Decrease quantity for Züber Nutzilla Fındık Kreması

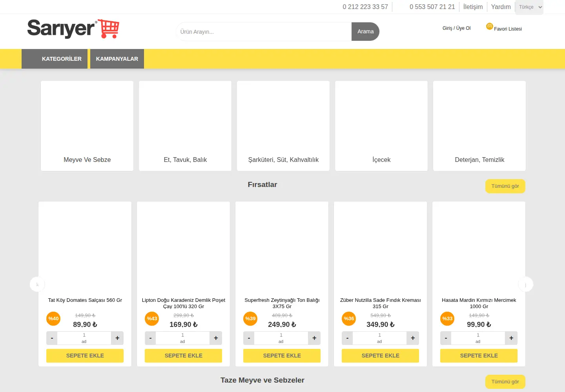(x=347, y=338)
